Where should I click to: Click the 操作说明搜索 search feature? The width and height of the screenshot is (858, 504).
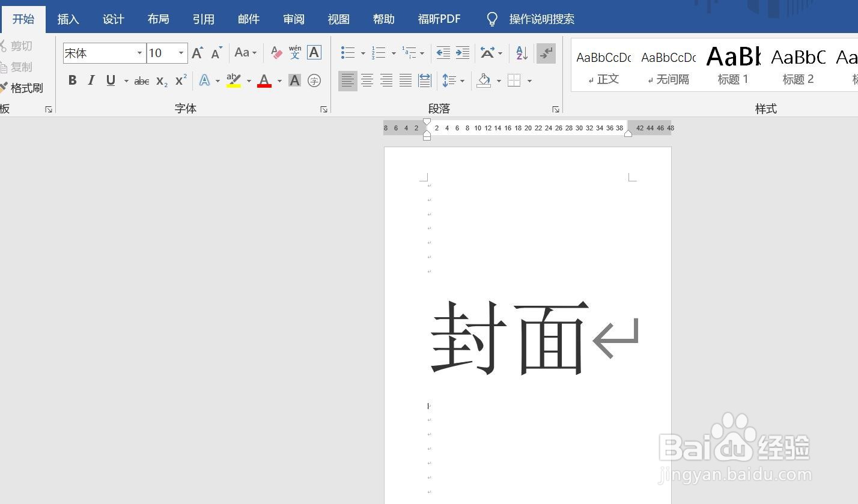click(x=540, y=19)
